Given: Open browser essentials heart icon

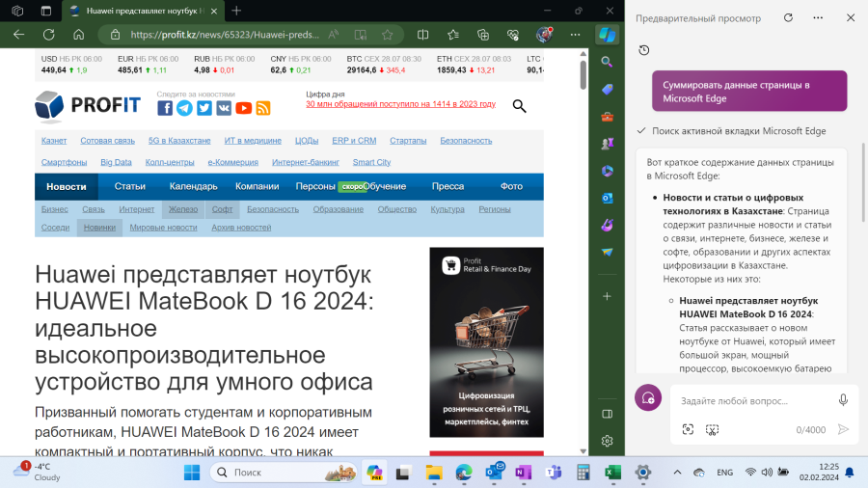Looking at the screenshot, I should (x=513, y=35).
